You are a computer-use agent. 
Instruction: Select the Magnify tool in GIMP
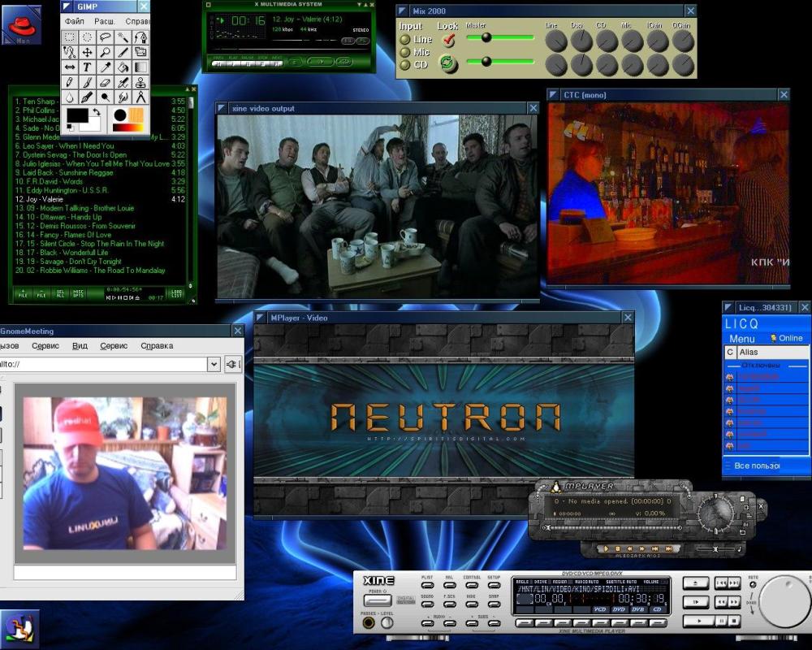click(x=105, y=52)
